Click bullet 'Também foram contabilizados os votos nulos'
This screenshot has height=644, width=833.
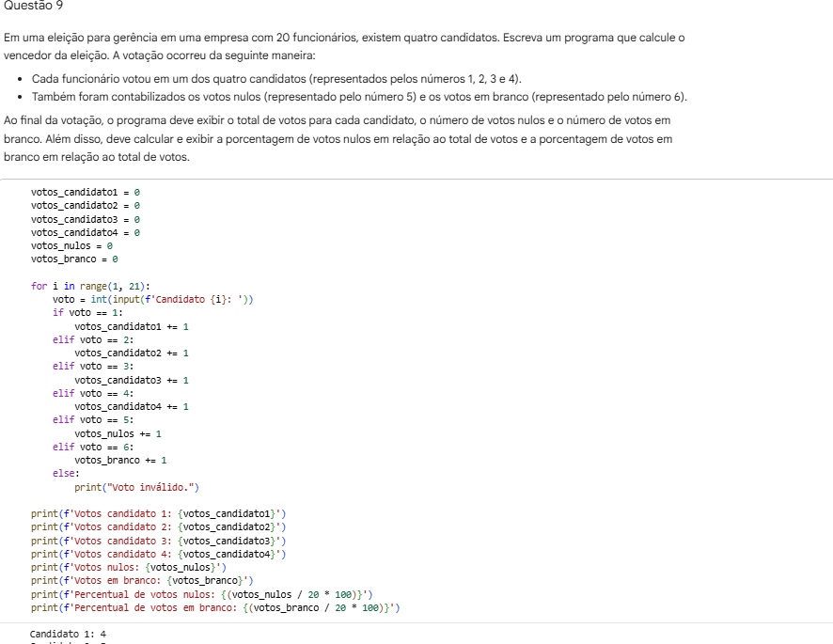[x=359, y=97]
